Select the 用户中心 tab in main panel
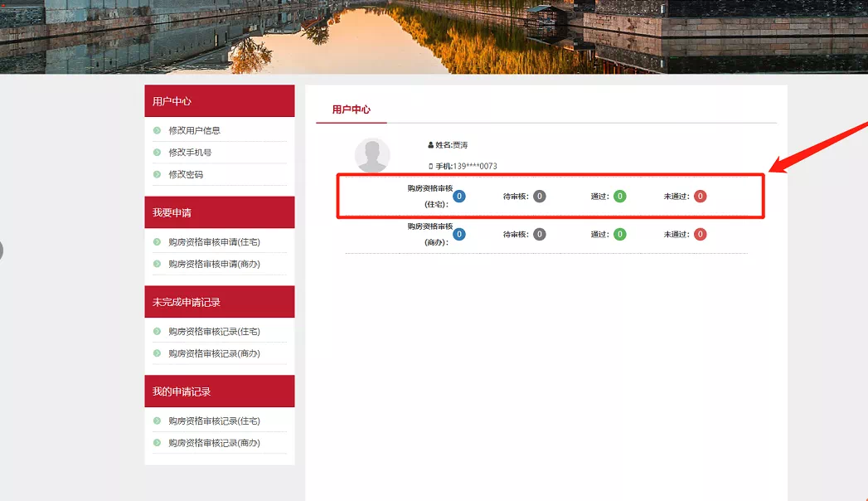This screenshot has height=501, width=868. (351, 109)
